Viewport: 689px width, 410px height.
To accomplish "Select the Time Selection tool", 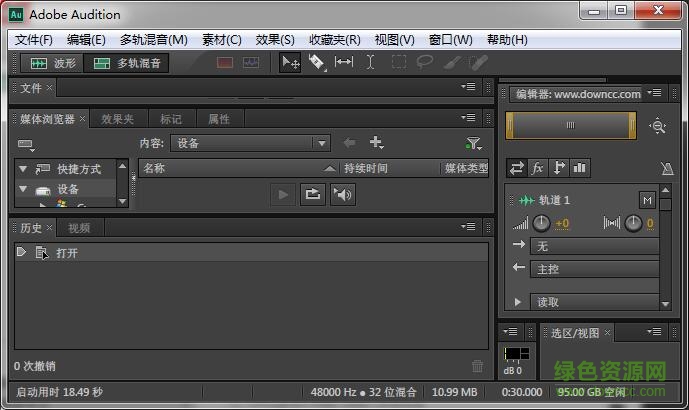I will tap(370, 63).
